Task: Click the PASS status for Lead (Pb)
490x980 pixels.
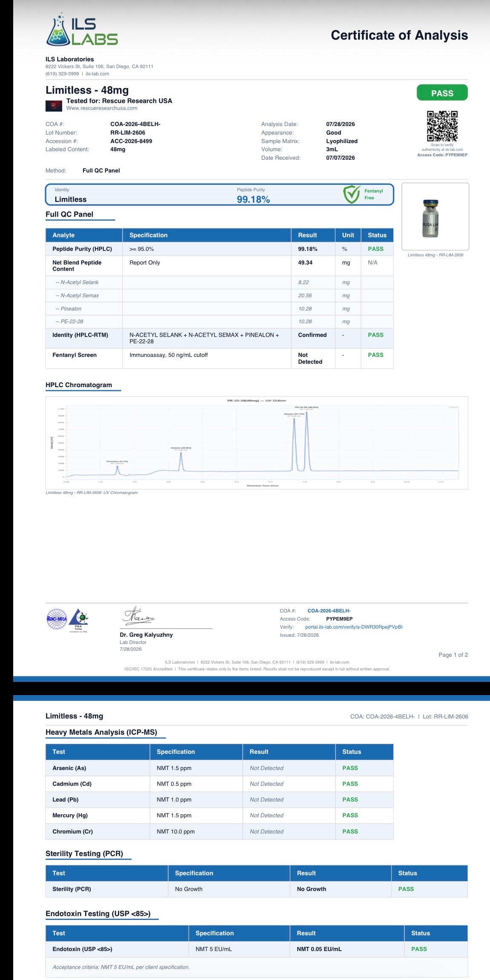Action: 350,799
